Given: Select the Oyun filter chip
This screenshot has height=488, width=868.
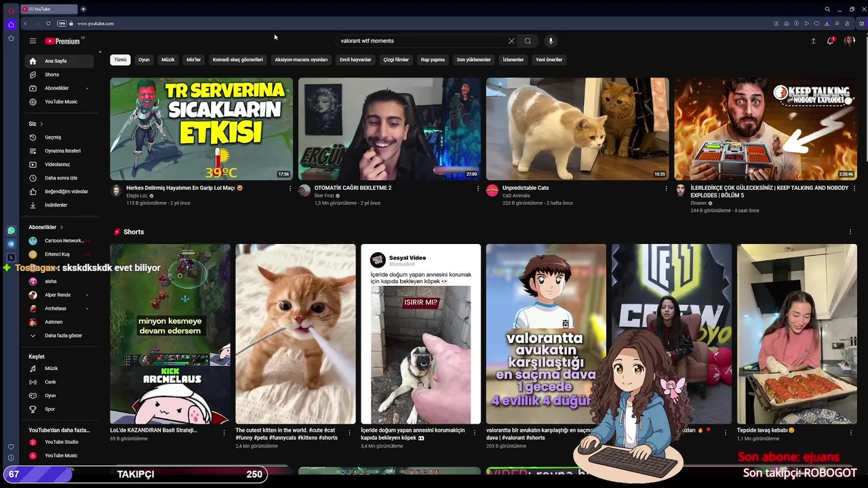Looking at the screenshot, I should click(x=144, y=60).
